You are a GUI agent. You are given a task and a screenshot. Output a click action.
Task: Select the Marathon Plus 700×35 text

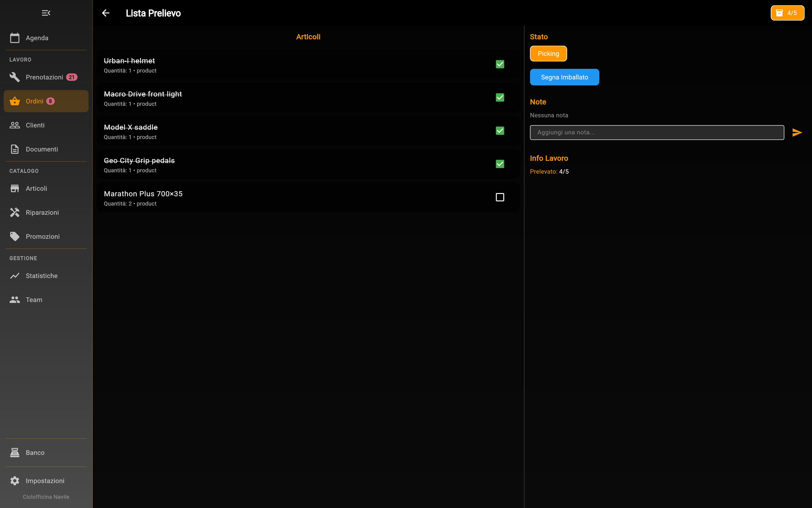(x=143, y=194)
